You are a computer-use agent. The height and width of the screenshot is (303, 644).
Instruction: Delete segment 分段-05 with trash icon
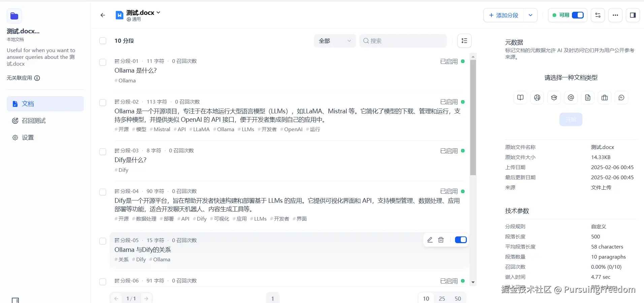tap(441, 240)
